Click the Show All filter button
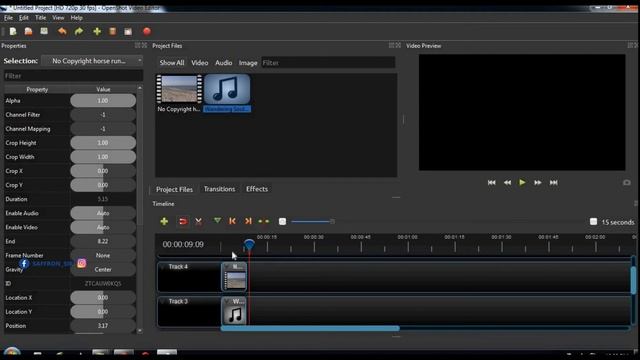640x360 pixels. point(172,63)
